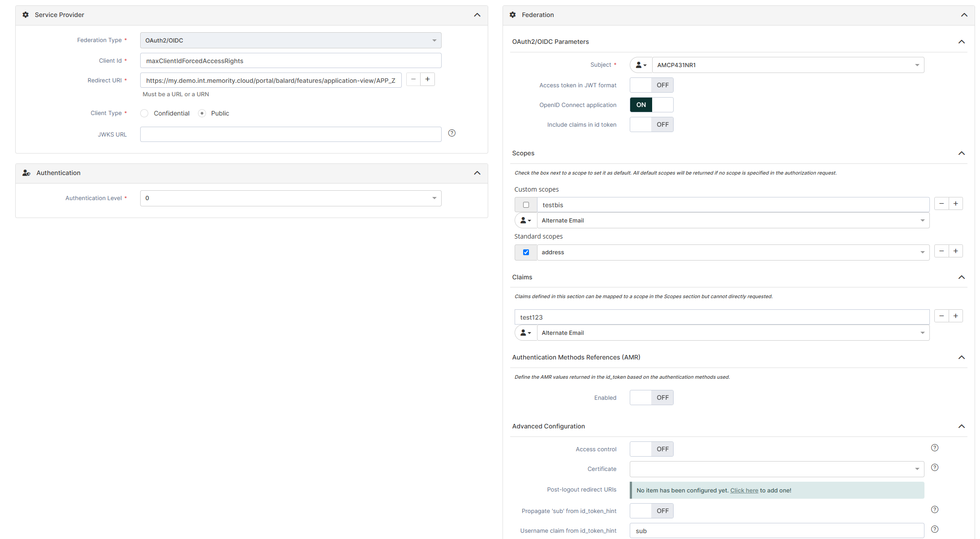Toggle Access token in JWT format
This screenshot has width=980, height=539.
652,85
